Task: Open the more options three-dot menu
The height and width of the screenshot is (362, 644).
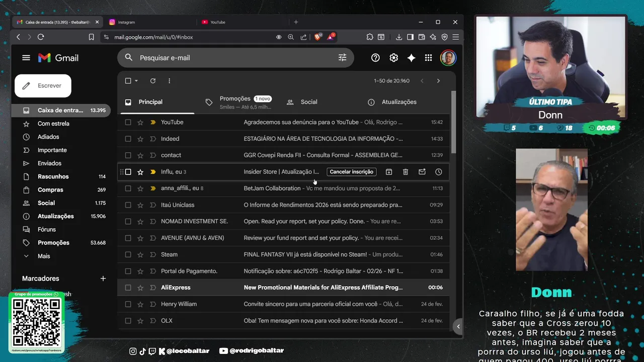Action: click(x=169, y=81)
